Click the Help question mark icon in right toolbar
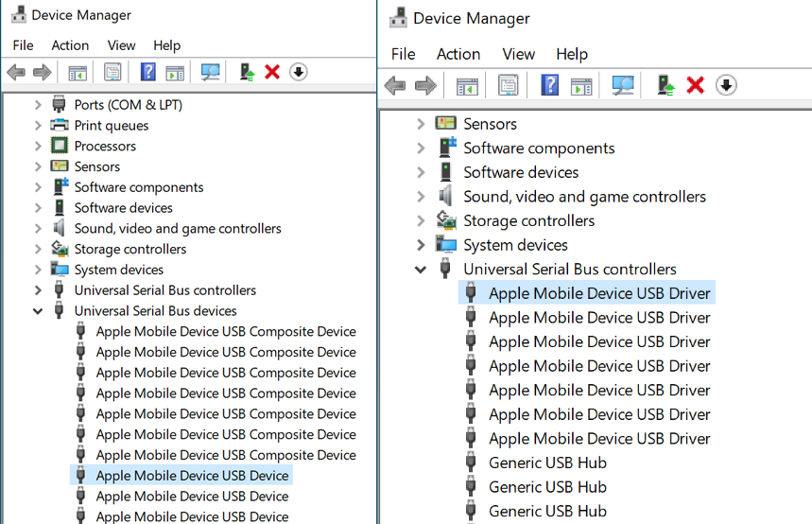The width and height of the screenshot is (812, 524). 549,85
